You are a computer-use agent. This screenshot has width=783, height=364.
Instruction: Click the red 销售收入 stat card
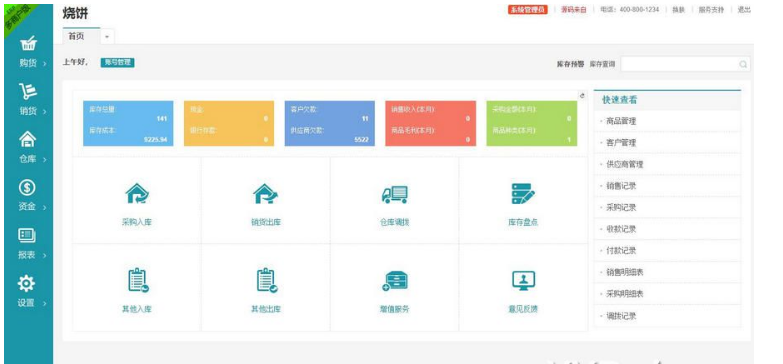(430, 123)
